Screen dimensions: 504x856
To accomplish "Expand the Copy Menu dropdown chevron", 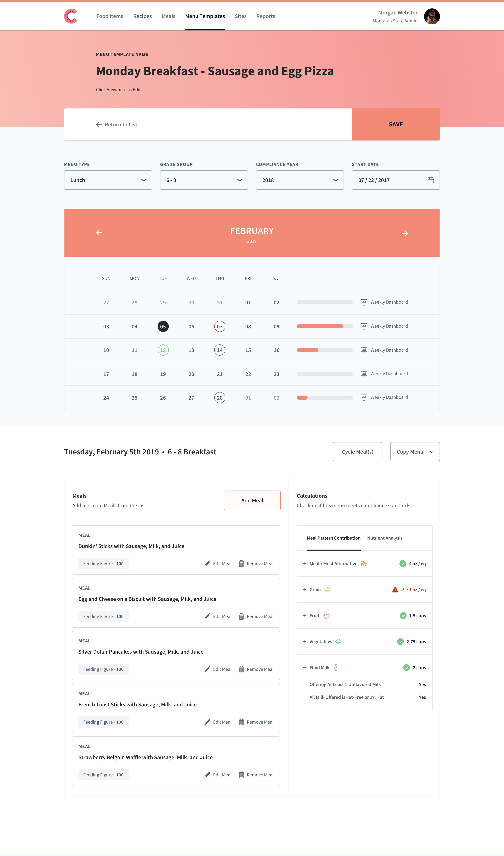I will tap(431, 452).
